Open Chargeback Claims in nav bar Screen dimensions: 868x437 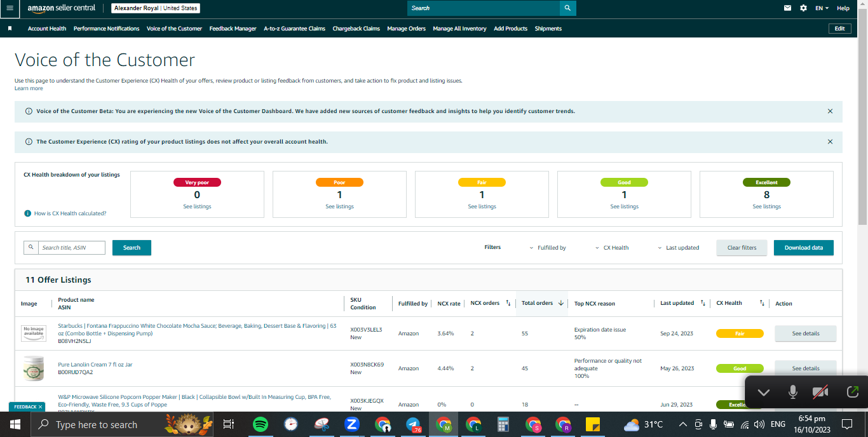[x=356, y=29]
